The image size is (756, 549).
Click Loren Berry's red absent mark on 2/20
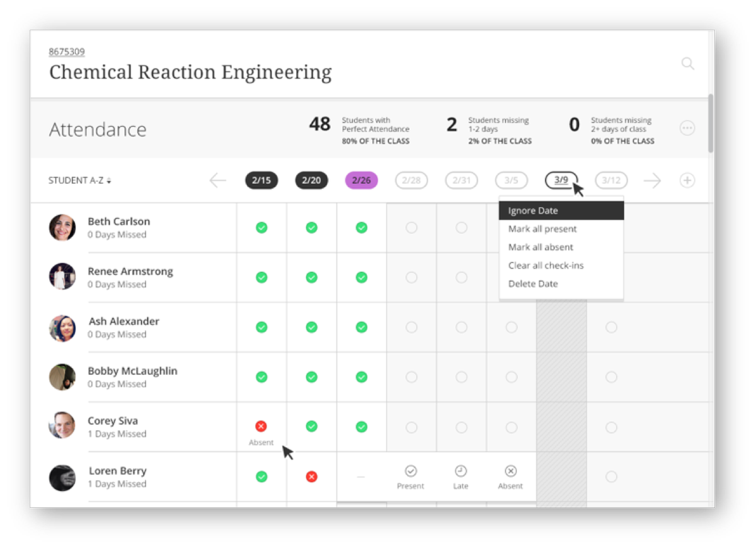click(x=311, y=477)
